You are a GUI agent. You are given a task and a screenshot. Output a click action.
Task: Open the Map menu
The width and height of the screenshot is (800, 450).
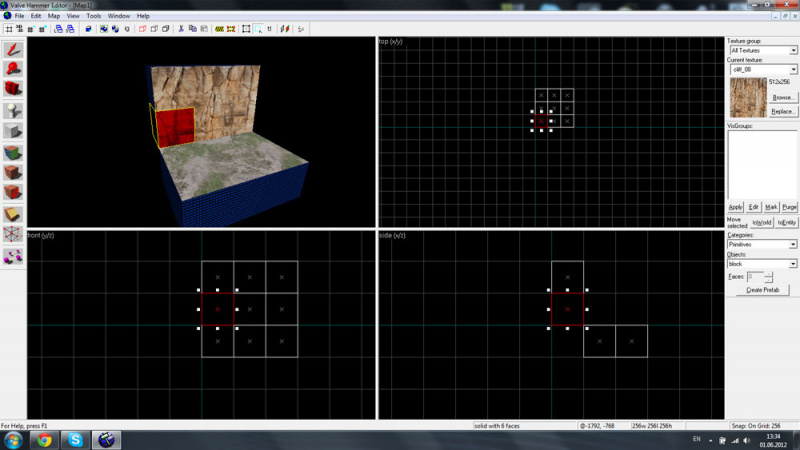(x=54, y=16)
